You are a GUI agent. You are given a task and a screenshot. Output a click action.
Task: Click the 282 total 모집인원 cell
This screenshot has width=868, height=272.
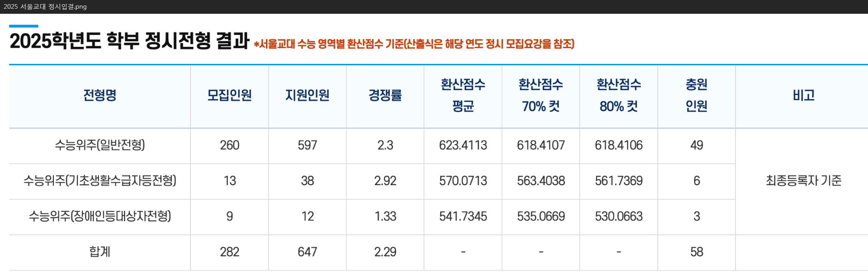pyautogui.click(x=230, y=252)
